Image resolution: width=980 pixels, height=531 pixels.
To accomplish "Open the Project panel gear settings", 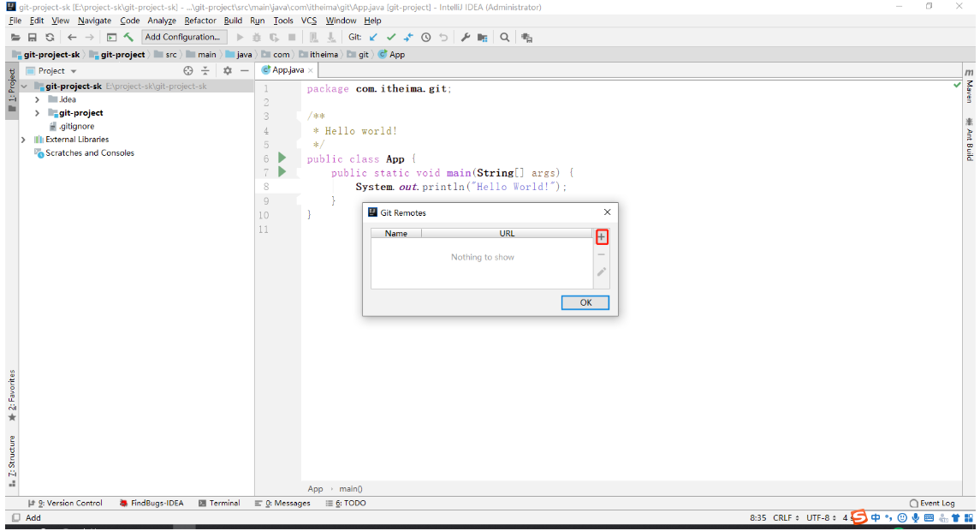I will point(228,71).
